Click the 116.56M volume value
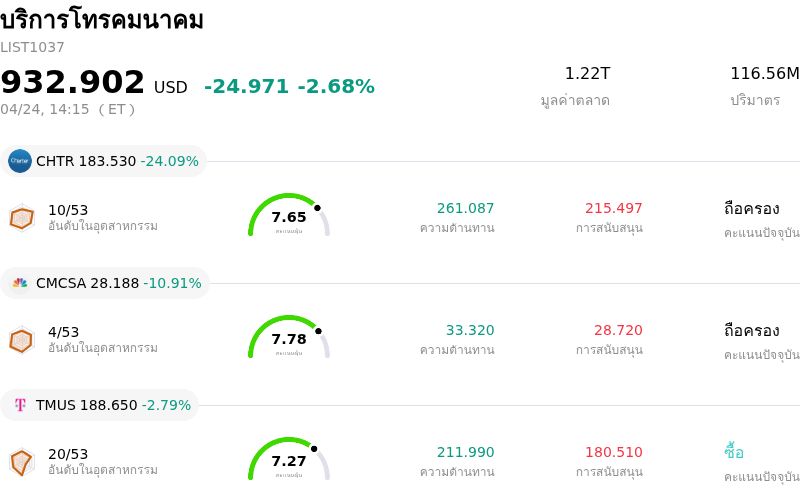800x499 pixels. tap(764, 74)
